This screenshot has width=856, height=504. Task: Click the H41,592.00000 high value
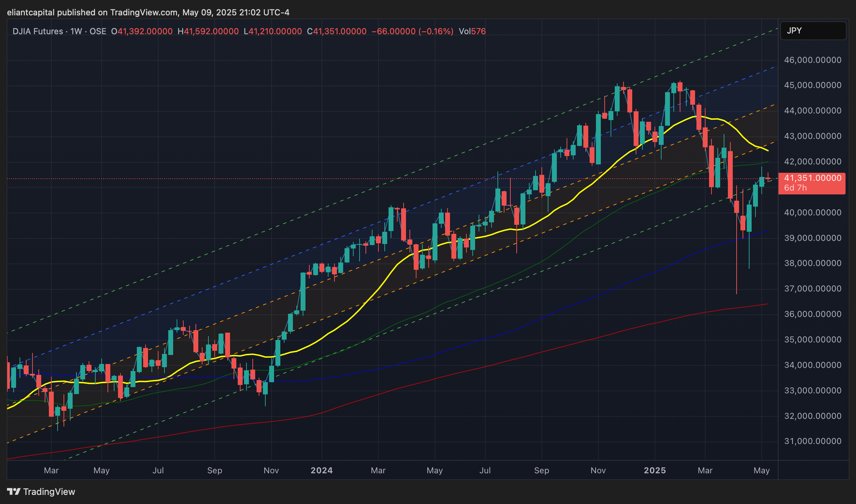(208, 31)
